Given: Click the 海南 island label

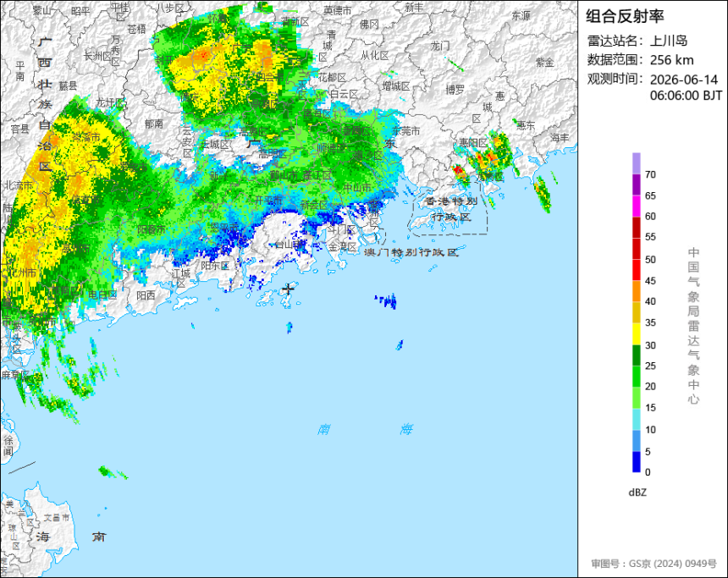Looking at the screenshot, I should (70, 537).
